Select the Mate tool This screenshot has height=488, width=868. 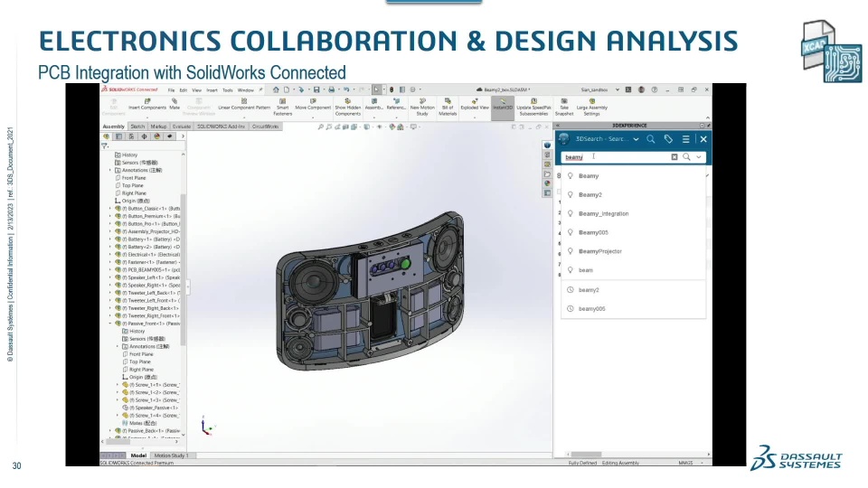[x=175, y=105]
